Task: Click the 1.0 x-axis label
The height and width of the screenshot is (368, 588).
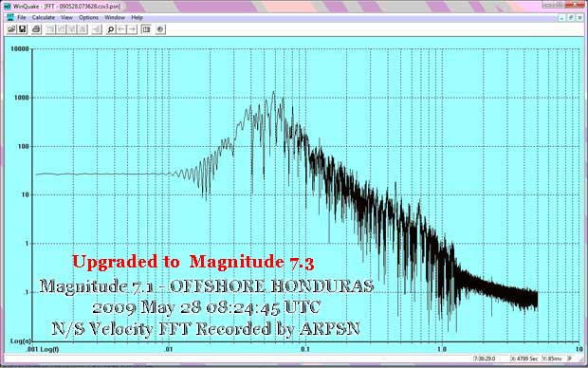Action: click(442, 349)
